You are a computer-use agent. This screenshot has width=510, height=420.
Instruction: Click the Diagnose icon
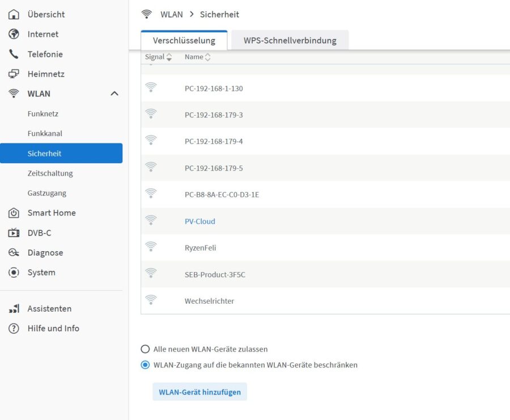14,252
